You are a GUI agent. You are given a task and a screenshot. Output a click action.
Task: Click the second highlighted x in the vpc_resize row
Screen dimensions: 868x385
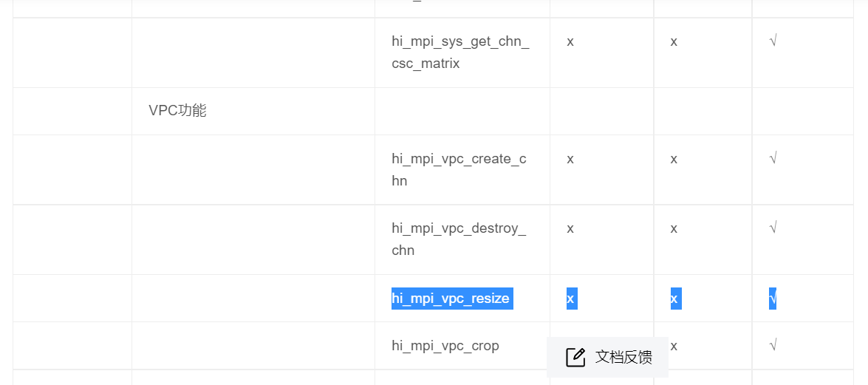[x=675, y=299]
